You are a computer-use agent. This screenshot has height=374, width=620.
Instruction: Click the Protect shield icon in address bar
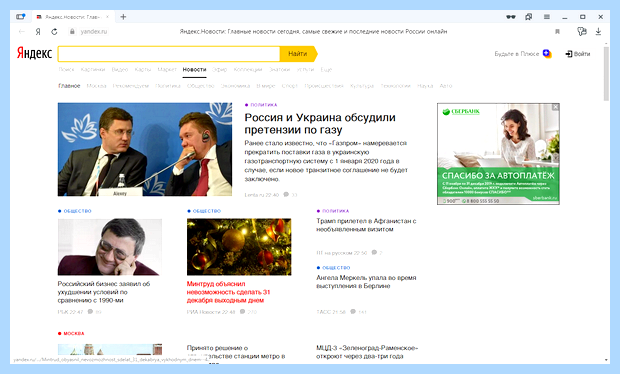click(x=582, y=32)
